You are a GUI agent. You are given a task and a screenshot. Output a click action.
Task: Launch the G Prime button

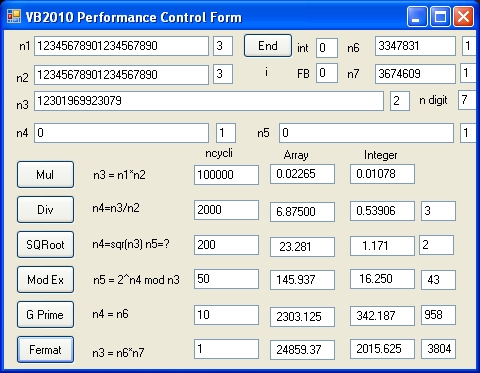pyautogui.click(x=45, y=314)
